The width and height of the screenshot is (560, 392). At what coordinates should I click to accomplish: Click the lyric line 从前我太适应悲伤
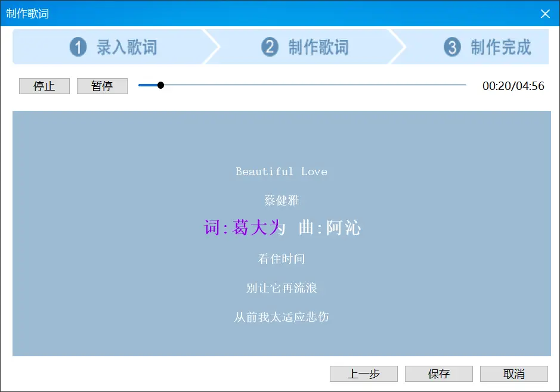(281, 317)
